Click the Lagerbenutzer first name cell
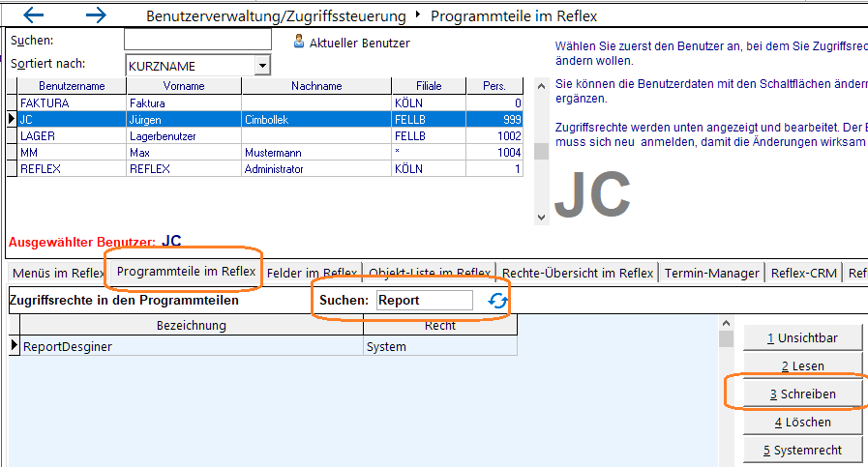Viewport: 868px width, 467px height. [x=184, y=136]
